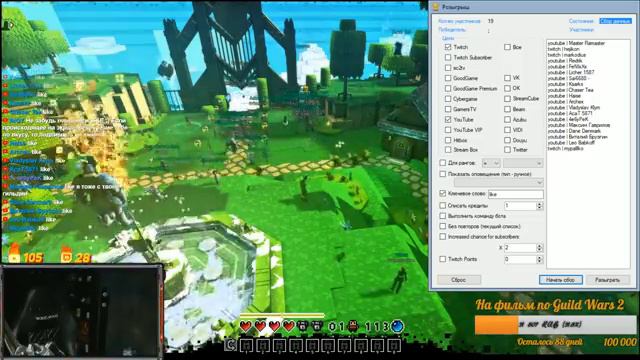The image size is (640, 360).
Task: Click the blue mana orb in game HUD
Action: [397, 326]
